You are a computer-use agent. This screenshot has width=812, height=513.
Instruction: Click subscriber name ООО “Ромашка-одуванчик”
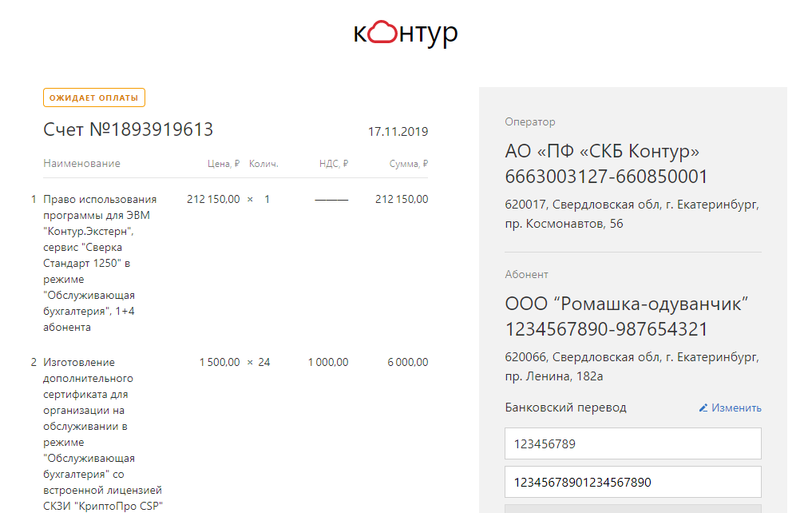coord(627,304)
